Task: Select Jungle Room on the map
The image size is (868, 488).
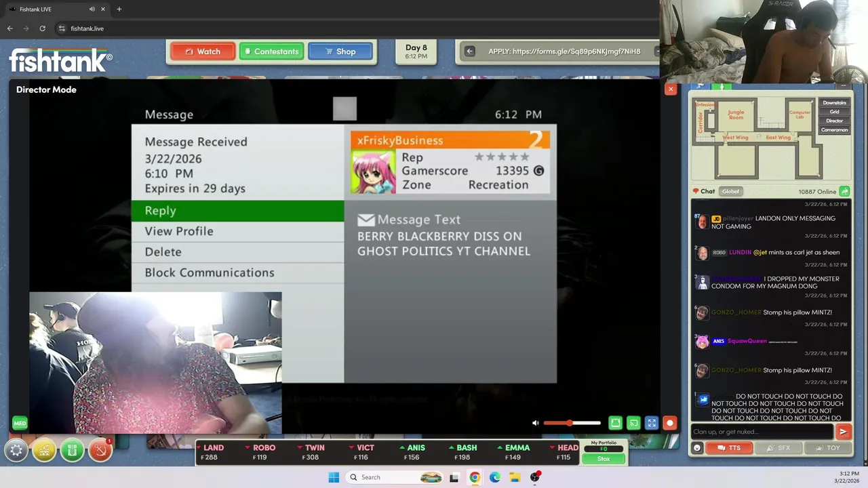Action: pos(736,115)
